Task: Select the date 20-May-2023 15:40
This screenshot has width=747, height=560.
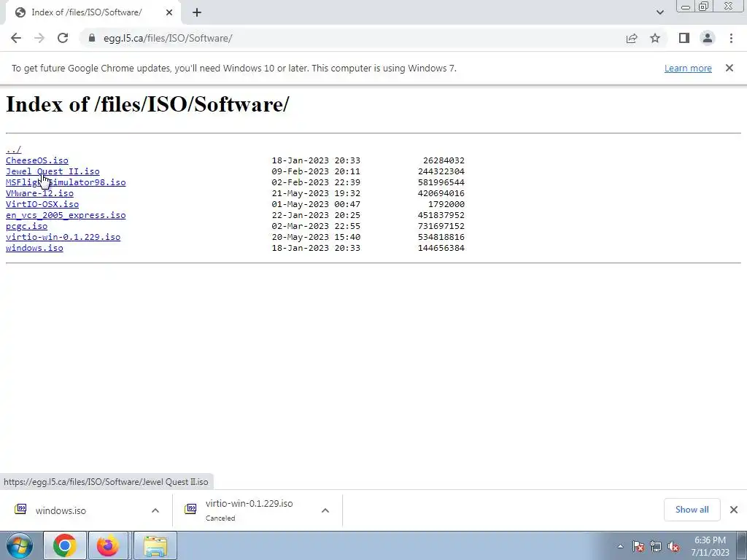Action: [316, 237]
